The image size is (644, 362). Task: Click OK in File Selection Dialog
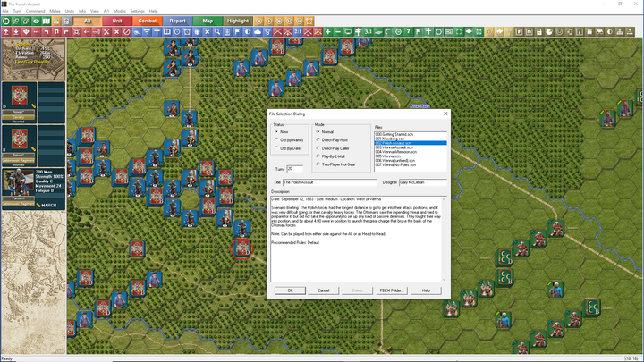(290, 290)
